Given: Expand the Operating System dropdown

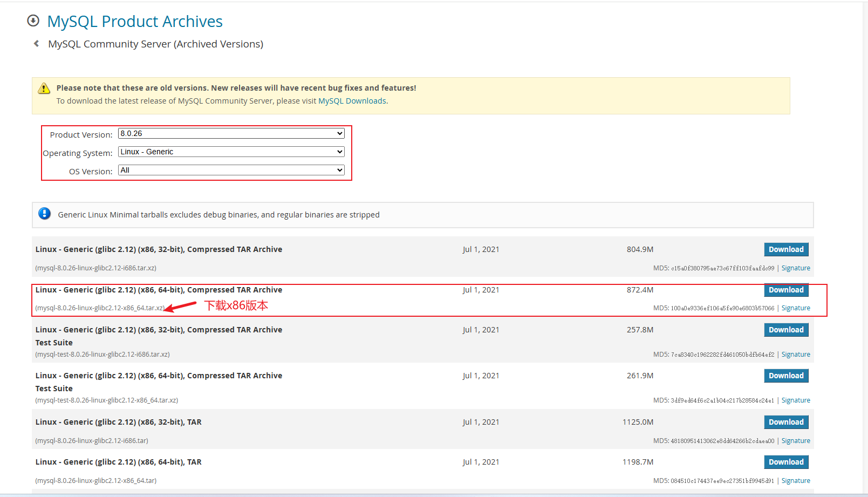Looking at the screenshot, I should [x=231, y=152].
